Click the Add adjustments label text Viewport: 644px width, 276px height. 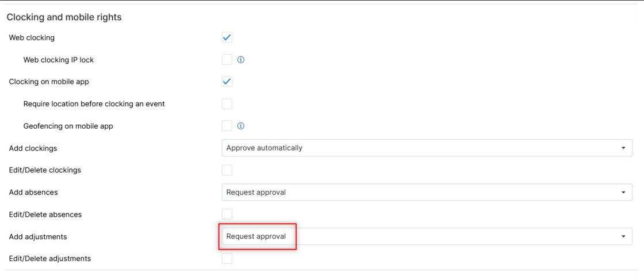[x=38, y=237]
